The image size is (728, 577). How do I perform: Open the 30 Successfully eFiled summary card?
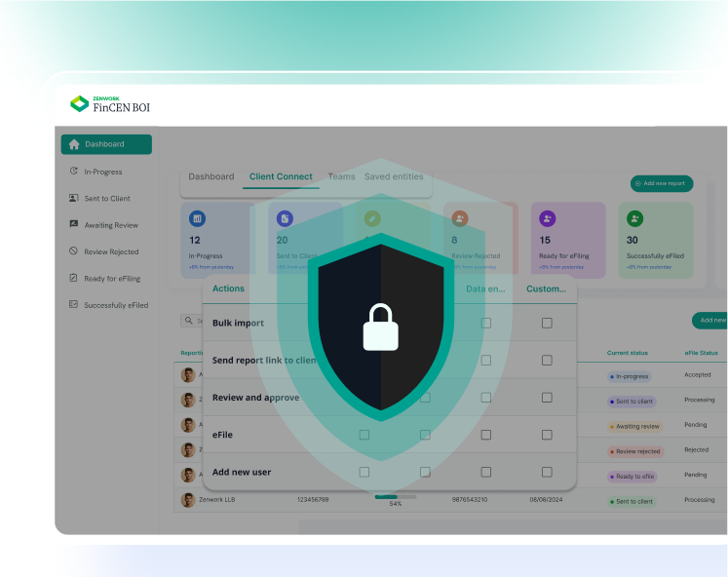[656, 240]
